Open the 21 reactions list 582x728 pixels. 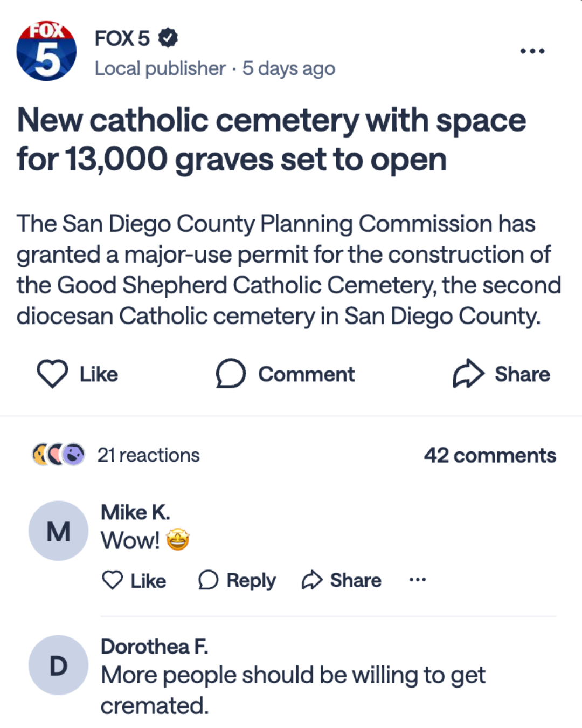point(148,455)
